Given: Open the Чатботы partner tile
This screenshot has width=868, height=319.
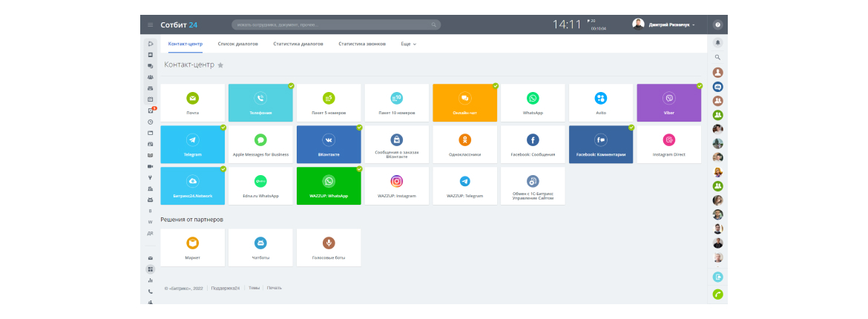Looking at the screenshot, I should (260, 248).
